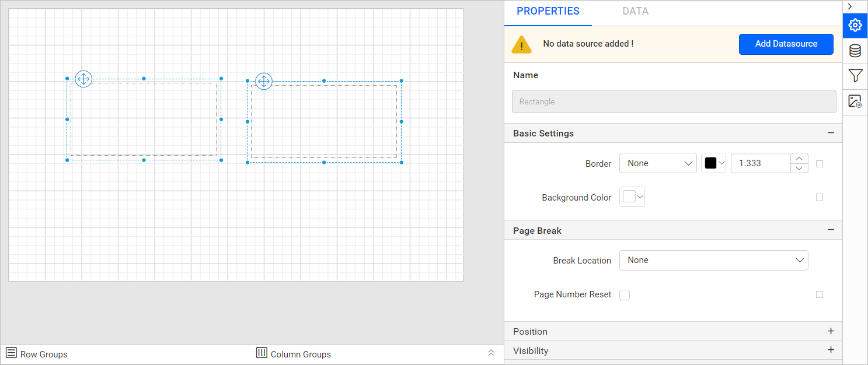Open the Properties gear icon in sidebar

(x=855, y=25)
